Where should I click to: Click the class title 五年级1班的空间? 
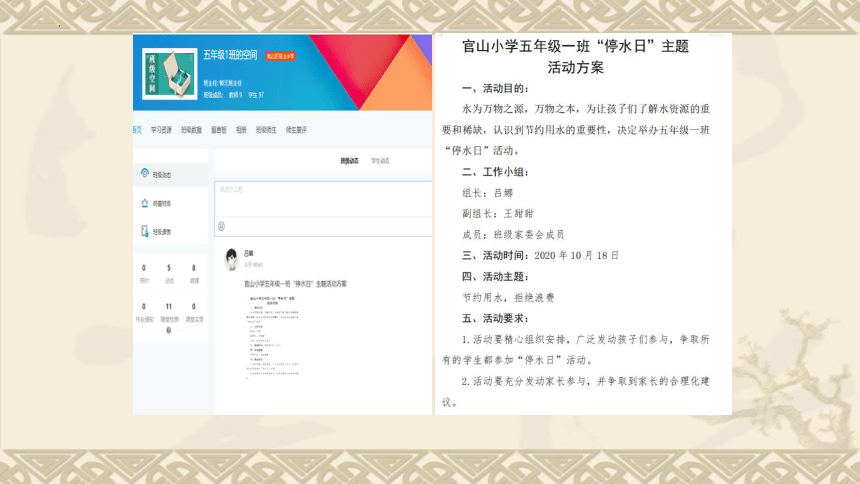(x=230, y=55)
